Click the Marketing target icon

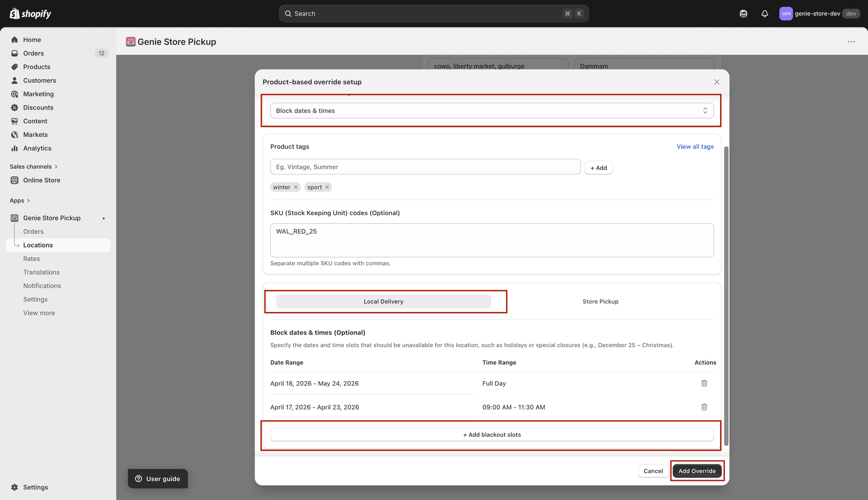[x=14, y=94]
